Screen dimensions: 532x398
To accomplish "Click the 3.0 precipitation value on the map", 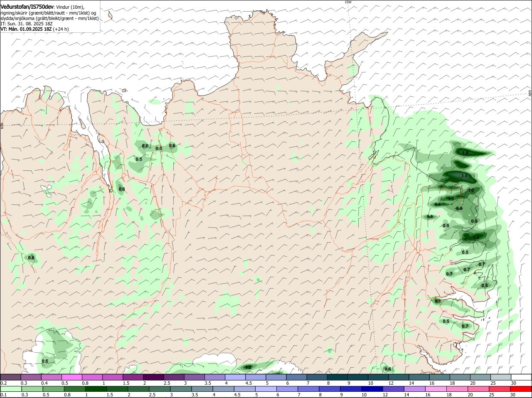I will pyautogui.click(x=464, y=176).
